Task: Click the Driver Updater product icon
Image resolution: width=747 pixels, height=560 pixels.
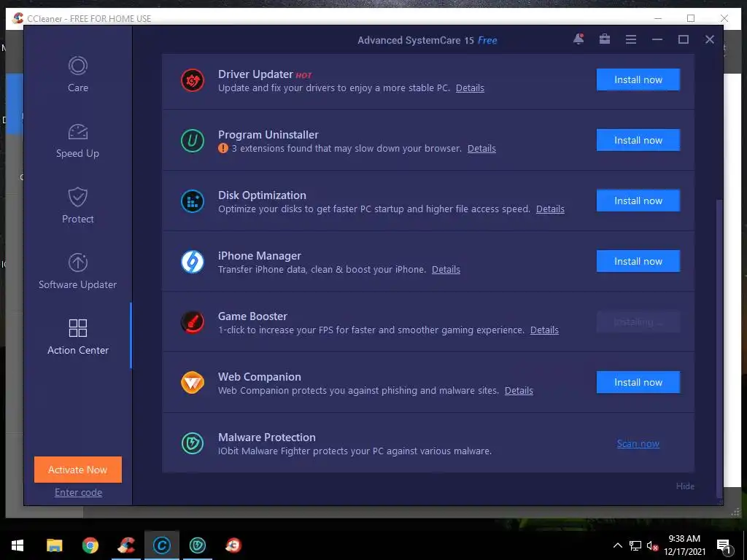Action: click(x=193, y=80)
